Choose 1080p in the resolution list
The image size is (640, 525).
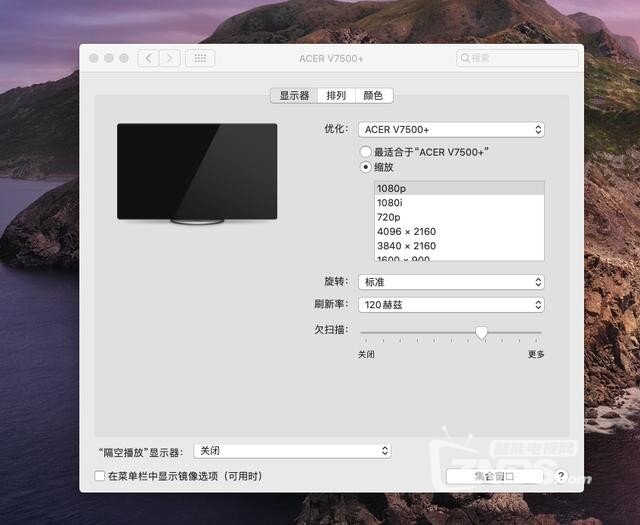(459, 188)
